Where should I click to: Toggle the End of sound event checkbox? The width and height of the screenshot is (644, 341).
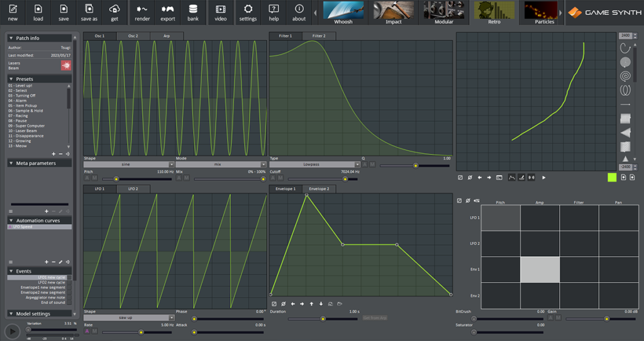pos(69,303)
